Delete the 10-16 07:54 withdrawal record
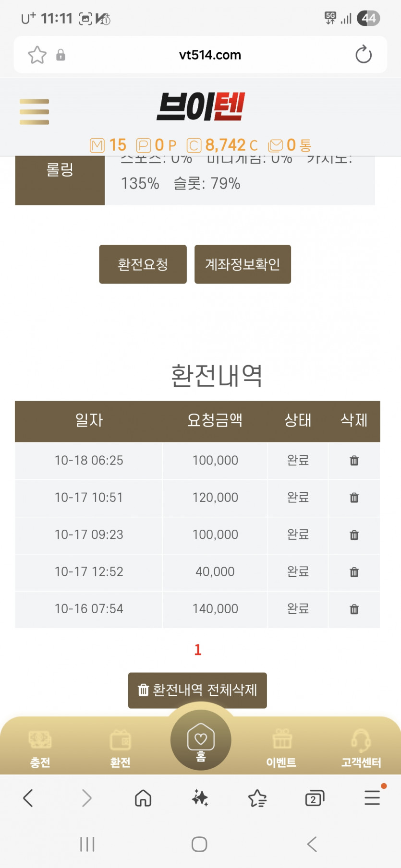The image size is (401, 868). click(354, 609)
